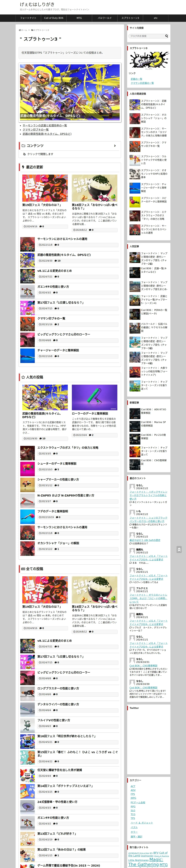Screen dimensions: 186x868
Task: Click the home icon in the breadcrumb
Action: [20, 30]
